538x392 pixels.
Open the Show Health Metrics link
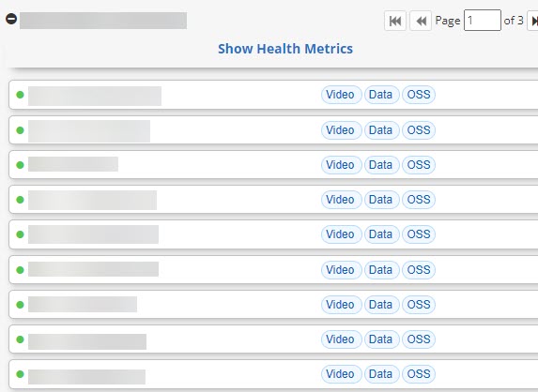[x=285, y=49]
